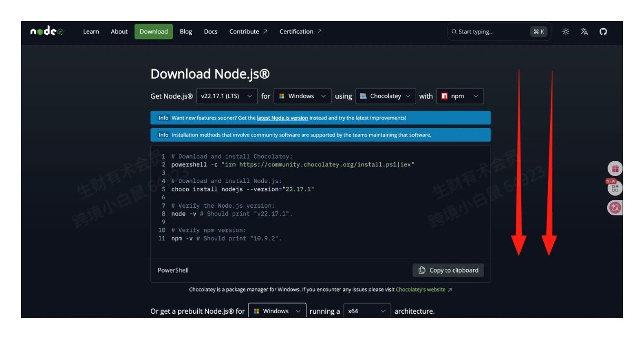644x339 pixels.
Task: Click the QR grid icon marked NEW
Action: [x=615, y=188]
